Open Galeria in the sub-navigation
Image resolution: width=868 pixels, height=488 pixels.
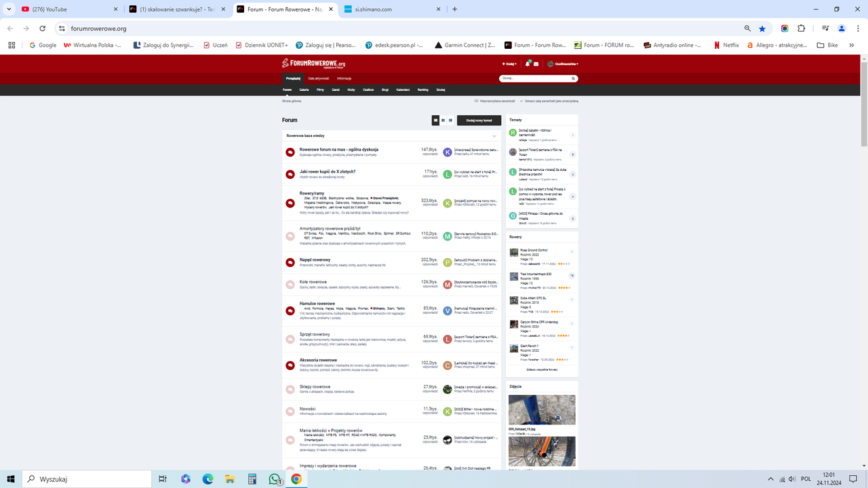pyautogui.click(x=304, y=89)
